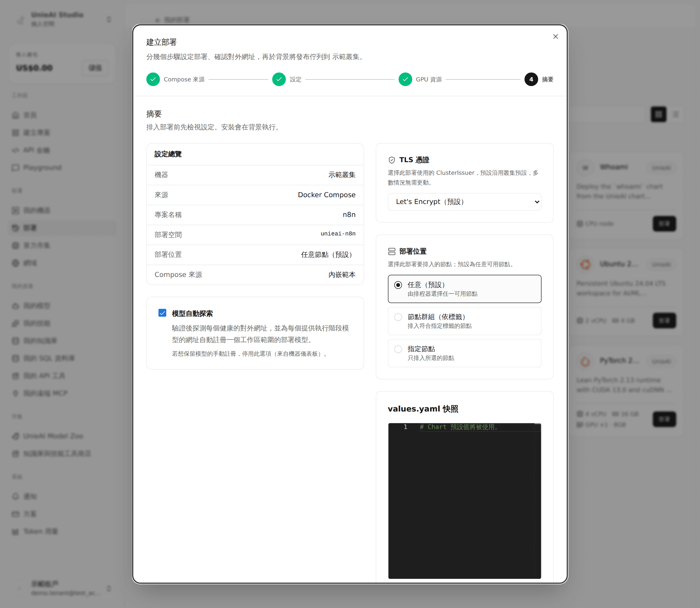The height and width of the screenshot is (608, 700).
Task: Click the 部署位置 server icon
Action: tap(392, 251)
